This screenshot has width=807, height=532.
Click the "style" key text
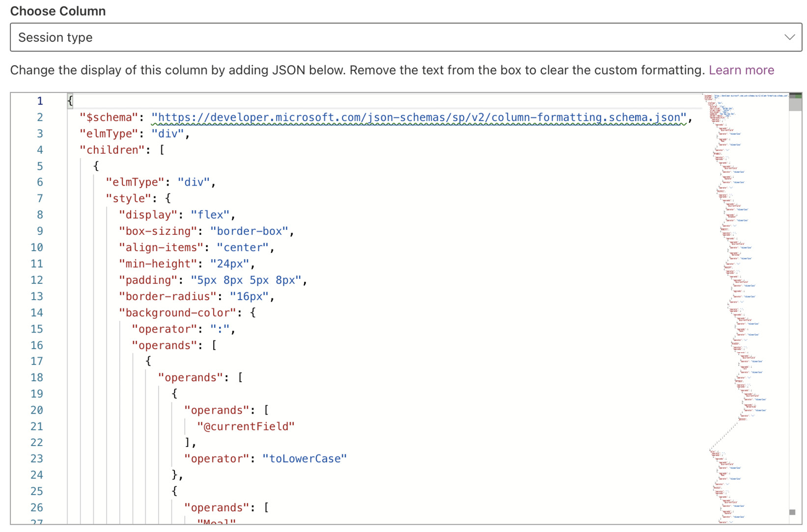(129, 198)
